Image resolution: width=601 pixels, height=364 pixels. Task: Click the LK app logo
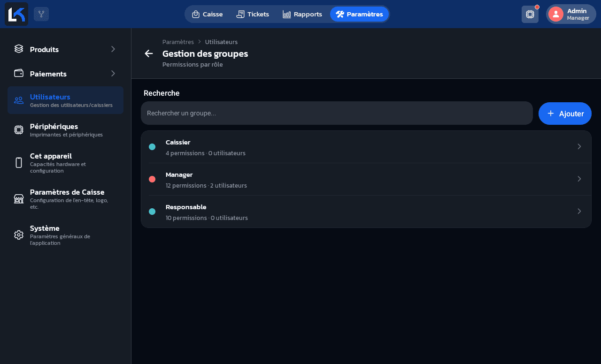pyautogui.click(x=16, y=14)
